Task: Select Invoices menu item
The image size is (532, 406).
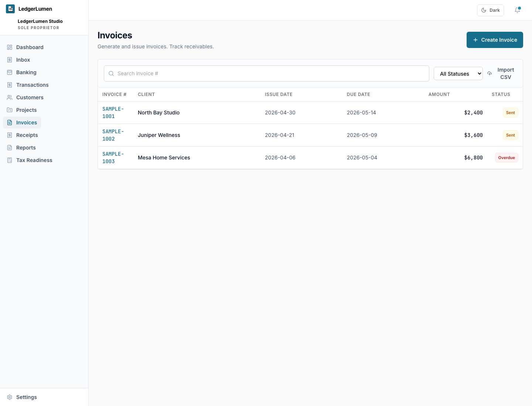Action: tap(22, 123)
